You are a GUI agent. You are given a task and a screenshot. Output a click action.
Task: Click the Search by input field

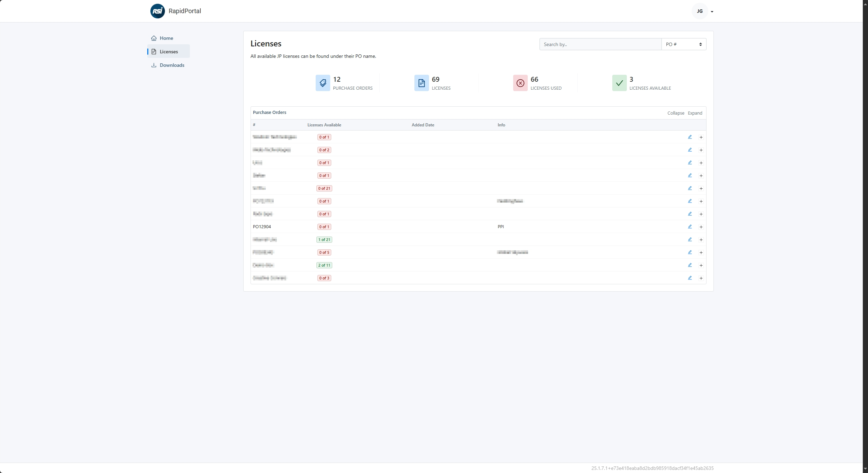(x=600, y=44)
